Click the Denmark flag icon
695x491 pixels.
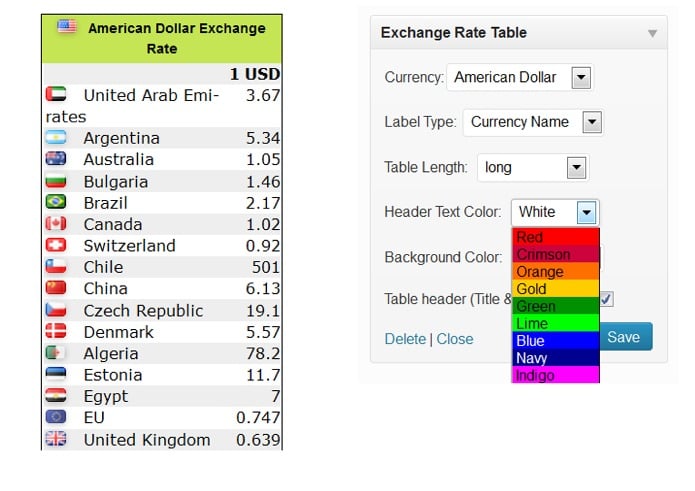56,331
